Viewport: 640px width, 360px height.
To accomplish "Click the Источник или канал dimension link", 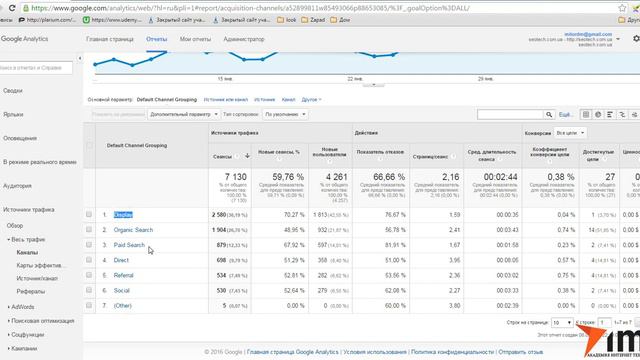I will click(226, 100).
